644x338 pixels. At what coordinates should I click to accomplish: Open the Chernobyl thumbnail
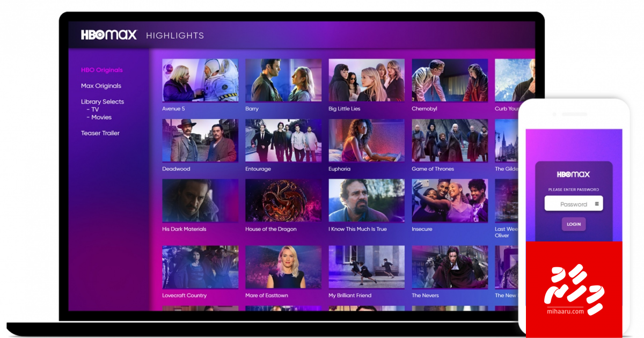(x=450, y=80)
